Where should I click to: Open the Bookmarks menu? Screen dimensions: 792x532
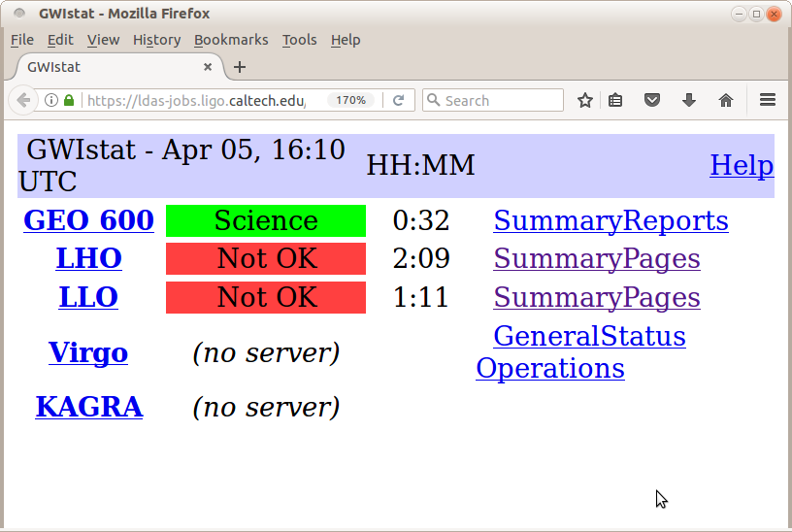tap(231, 40)
